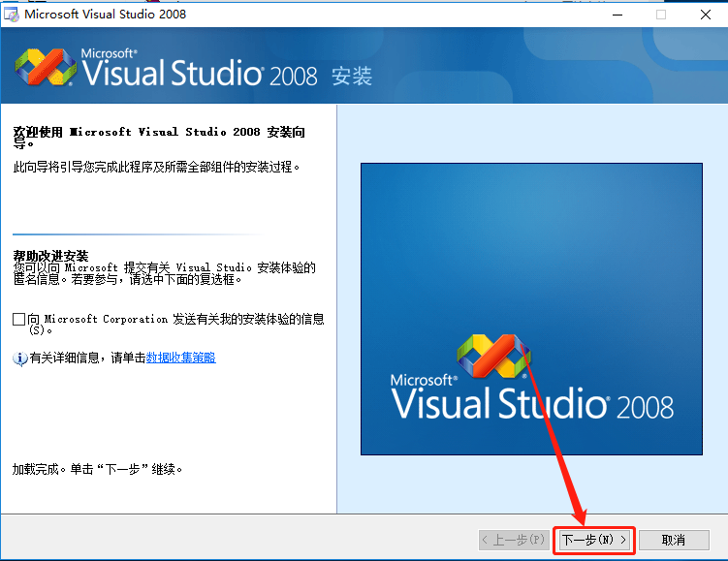Click the Visual Studio 2008 splash image
The height and width of the screenshot is (561, 728).
click(x=531, y=309)
